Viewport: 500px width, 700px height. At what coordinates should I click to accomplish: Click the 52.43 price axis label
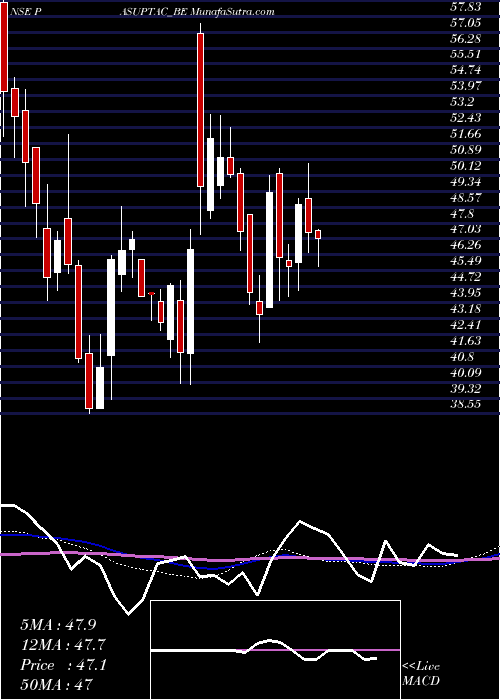(467, 118)
